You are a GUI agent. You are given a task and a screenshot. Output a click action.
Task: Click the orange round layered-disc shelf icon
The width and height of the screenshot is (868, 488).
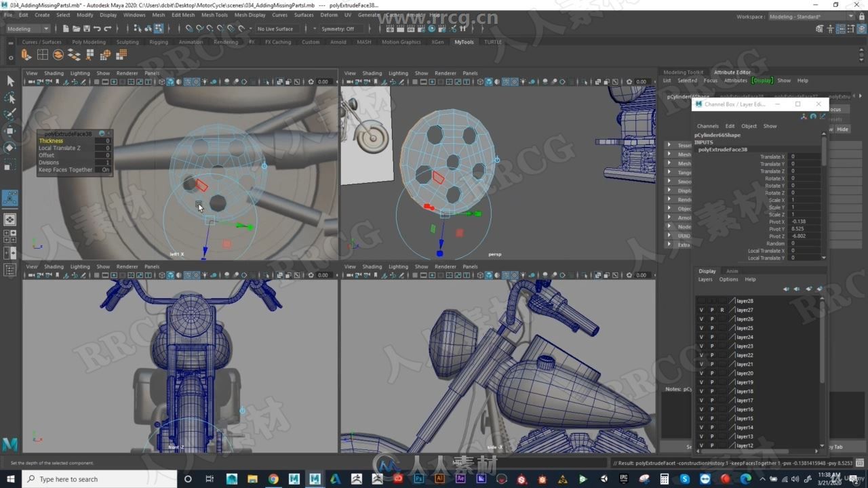(x=58, y=55)
